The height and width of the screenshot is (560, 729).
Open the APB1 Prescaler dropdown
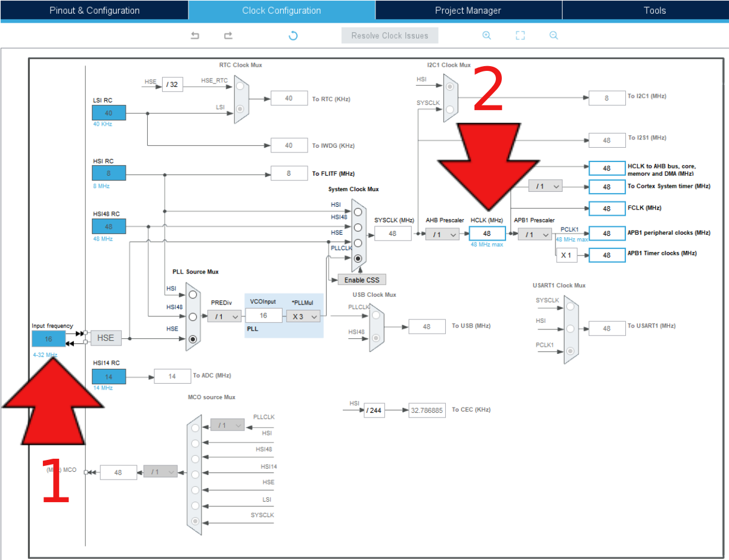point(534,235)
